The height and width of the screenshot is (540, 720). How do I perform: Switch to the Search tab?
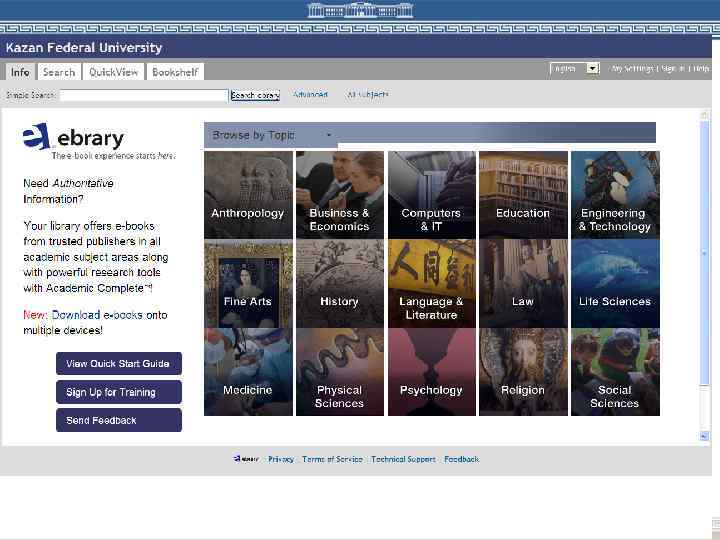[x=59, y=72]
